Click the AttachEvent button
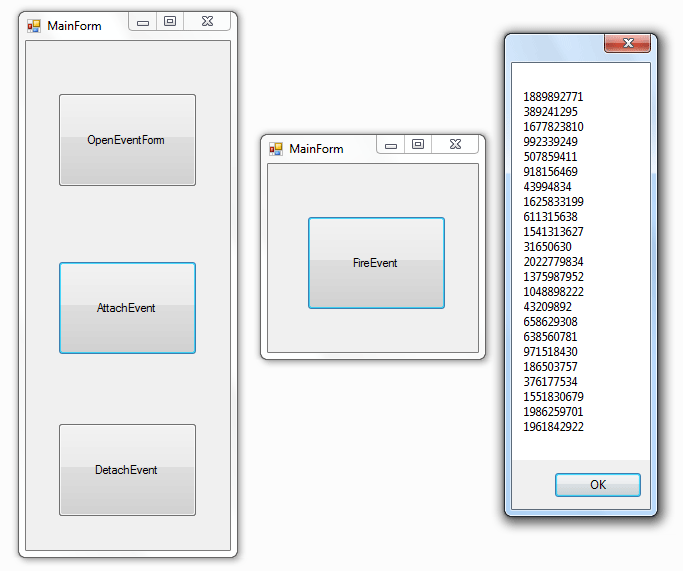This screenshot has width=683, height=571. 127,308
